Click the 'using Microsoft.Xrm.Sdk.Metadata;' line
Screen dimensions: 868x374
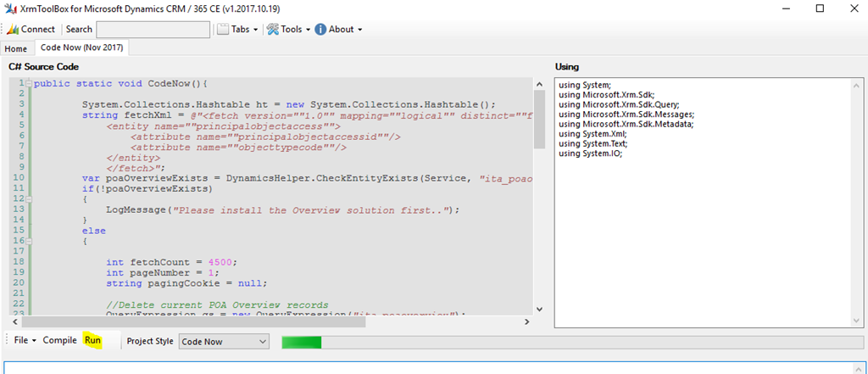point(626,124)
